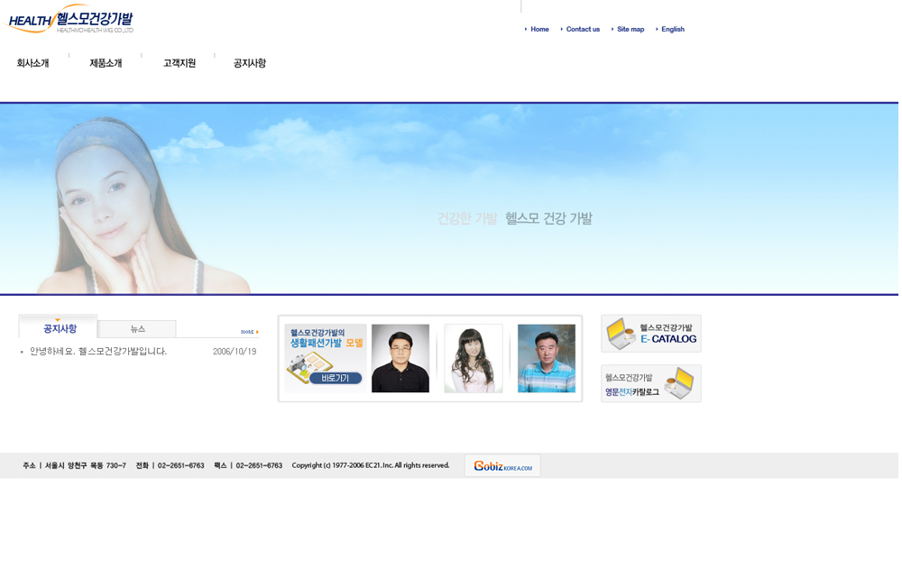Click the photo of the man wearing glasses
The image size is (902, 588).
click(x=401, y=360)
